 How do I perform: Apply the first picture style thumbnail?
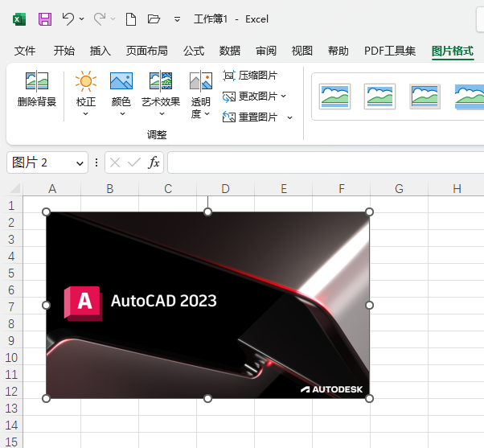coord(334,97)
